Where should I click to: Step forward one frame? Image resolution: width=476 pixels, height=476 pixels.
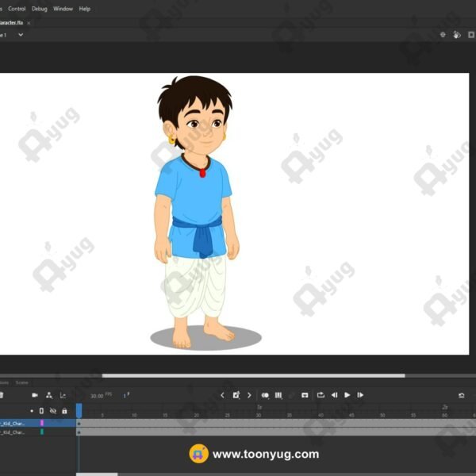tap(360, 395)
